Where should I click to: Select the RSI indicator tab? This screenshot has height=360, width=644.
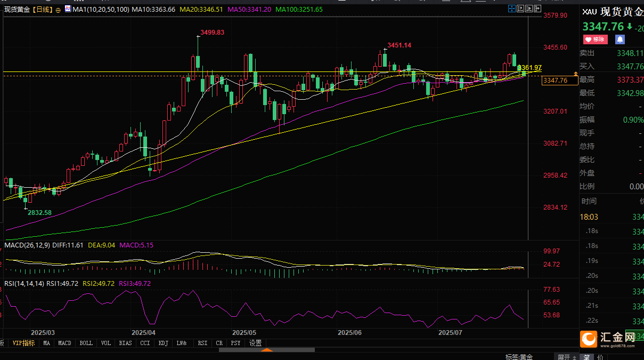point(202,343)
